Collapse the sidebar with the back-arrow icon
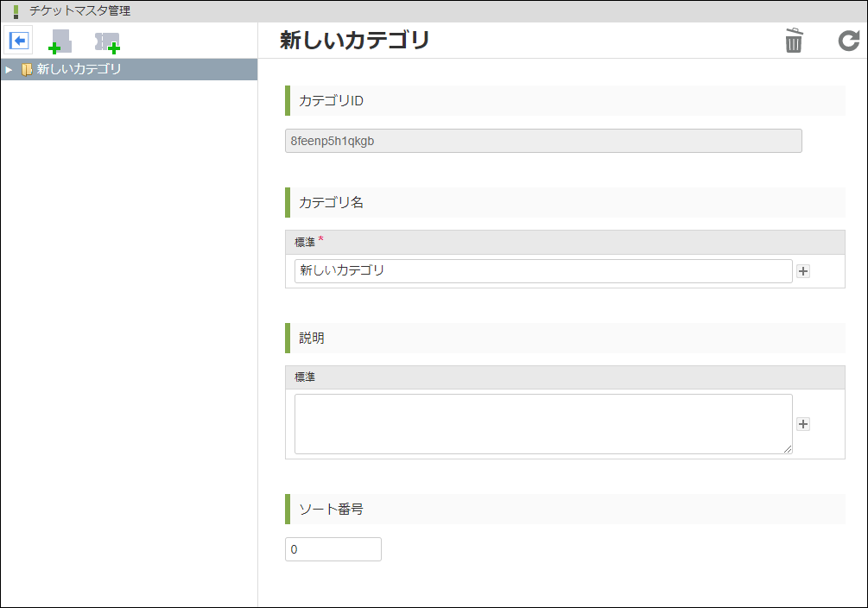The image size is (868, 608). point(19,41)
